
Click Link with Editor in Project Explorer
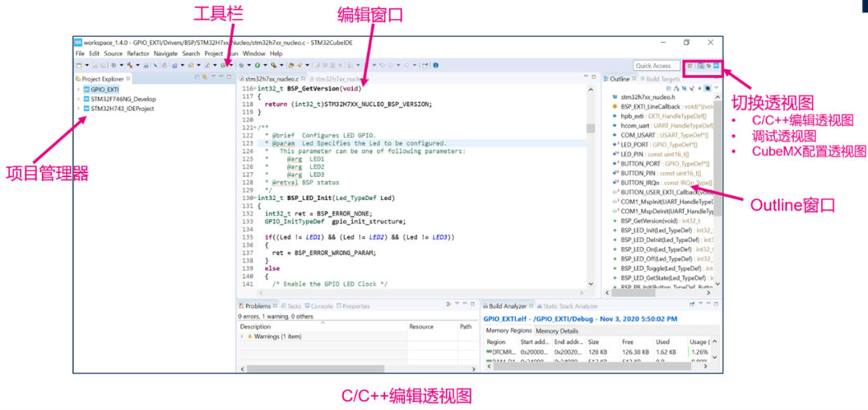[204, 77]
